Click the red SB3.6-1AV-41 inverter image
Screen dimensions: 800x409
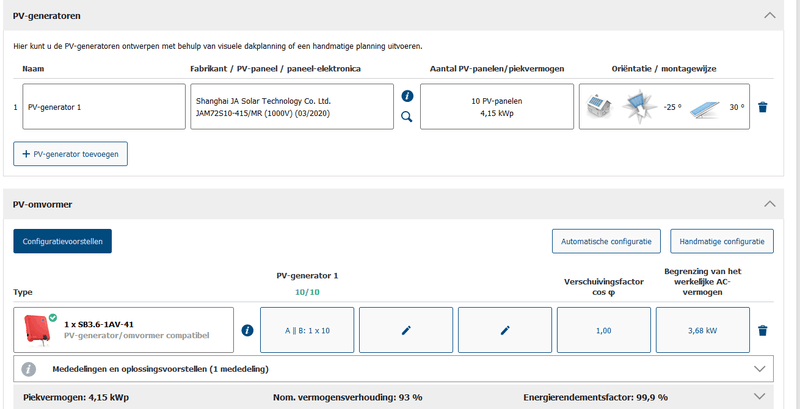(37, 329)
